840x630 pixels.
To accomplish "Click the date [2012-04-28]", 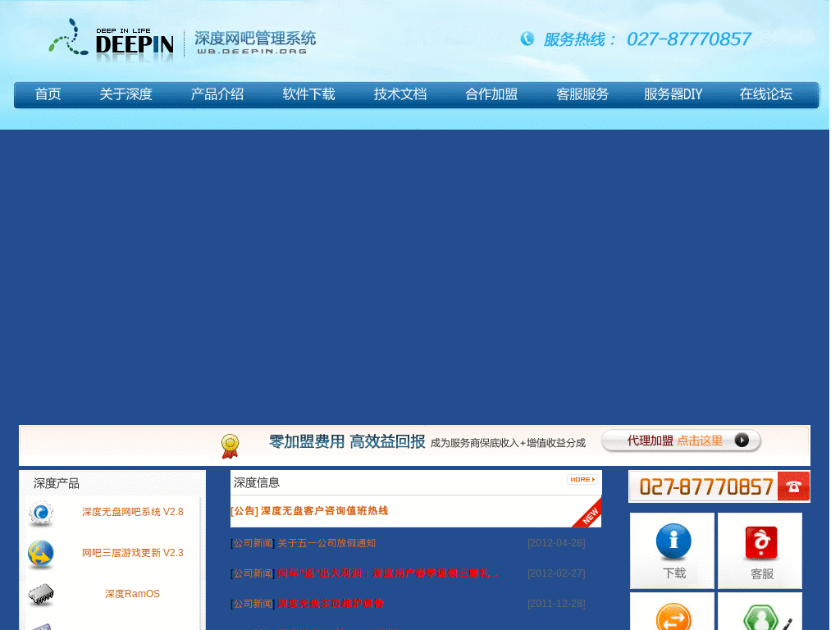I will pos(556,543).
